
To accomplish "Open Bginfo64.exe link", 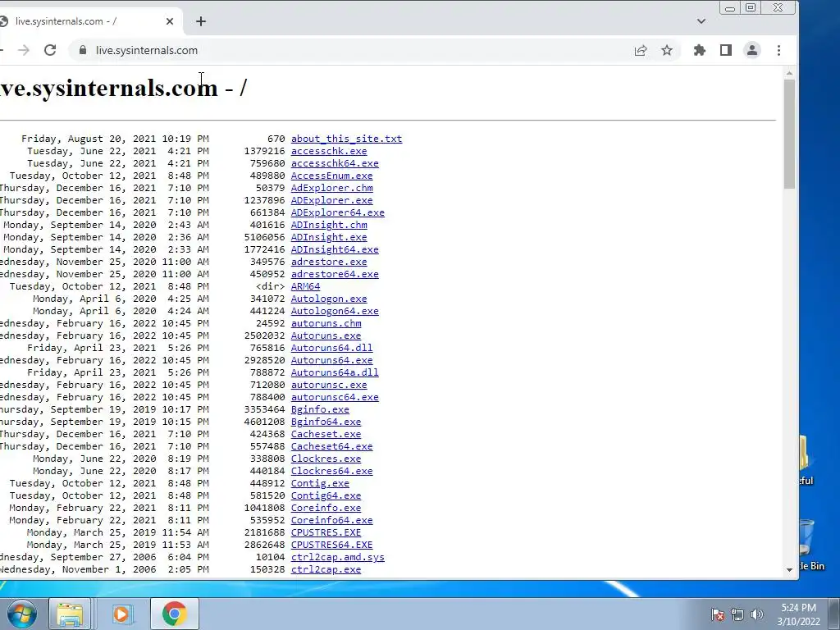I will tap(326, 422).
